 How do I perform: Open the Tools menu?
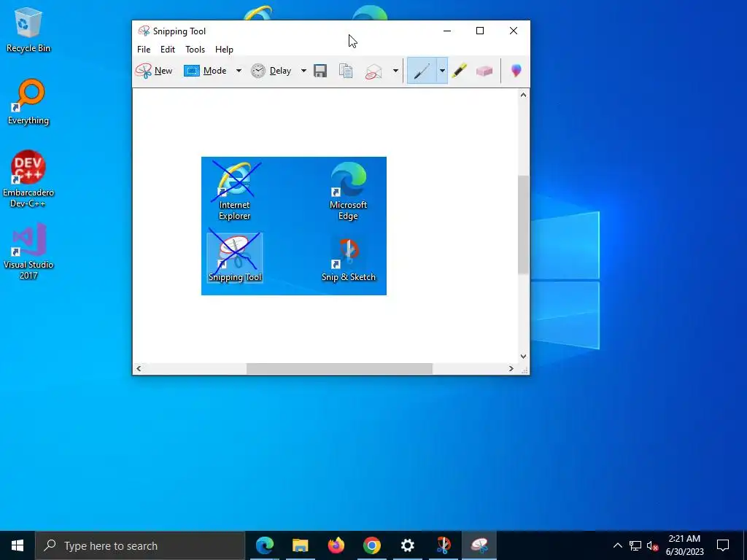(196, 50)
